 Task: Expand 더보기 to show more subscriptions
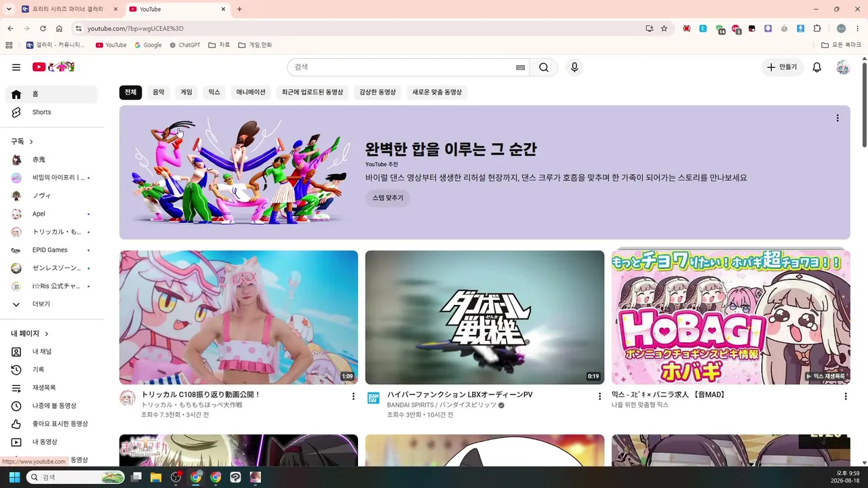(x=52, y=304)
